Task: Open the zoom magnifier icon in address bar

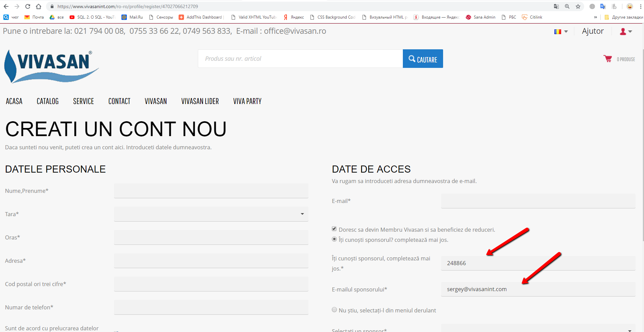Action: (567, 6)
